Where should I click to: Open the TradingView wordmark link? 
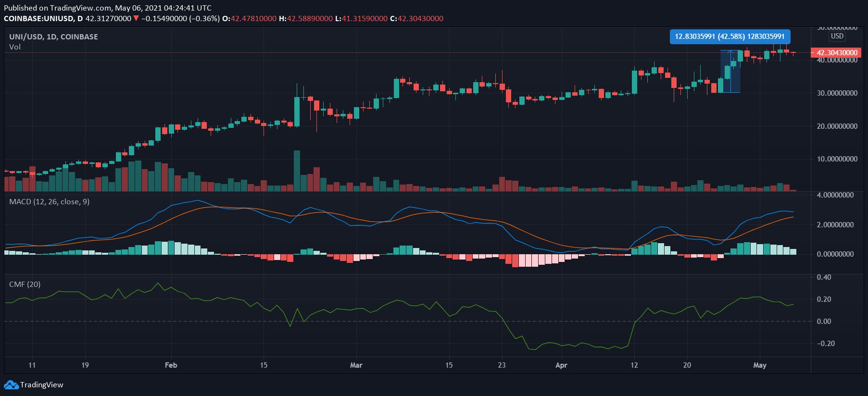coord(42,384)
